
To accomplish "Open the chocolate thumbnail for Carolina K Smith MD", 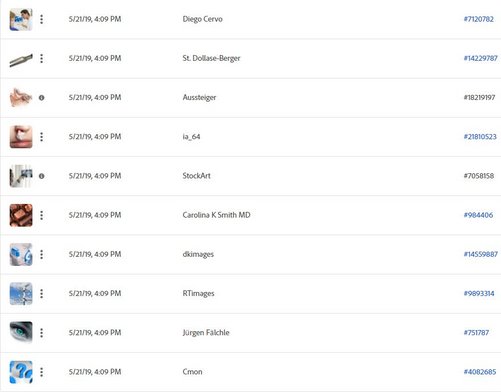I will pyautogui.click(x=21, y=215).
